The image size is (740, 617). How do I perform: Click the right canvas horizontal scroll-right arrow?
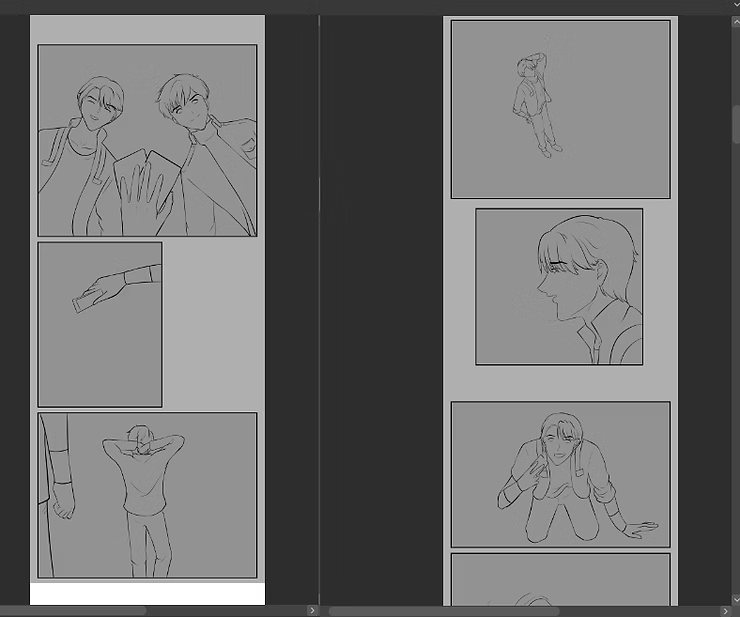(725, 611)
